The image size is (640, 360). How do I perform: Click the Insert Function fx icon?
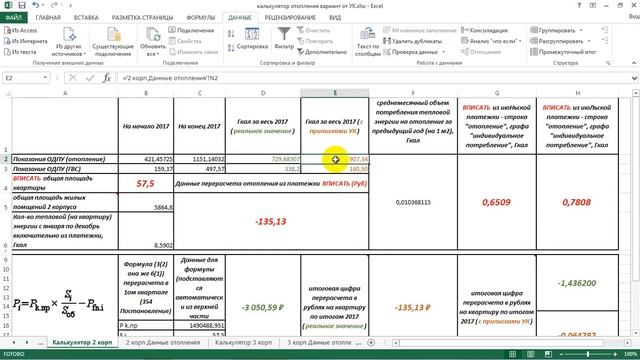[x=107, y=78]
